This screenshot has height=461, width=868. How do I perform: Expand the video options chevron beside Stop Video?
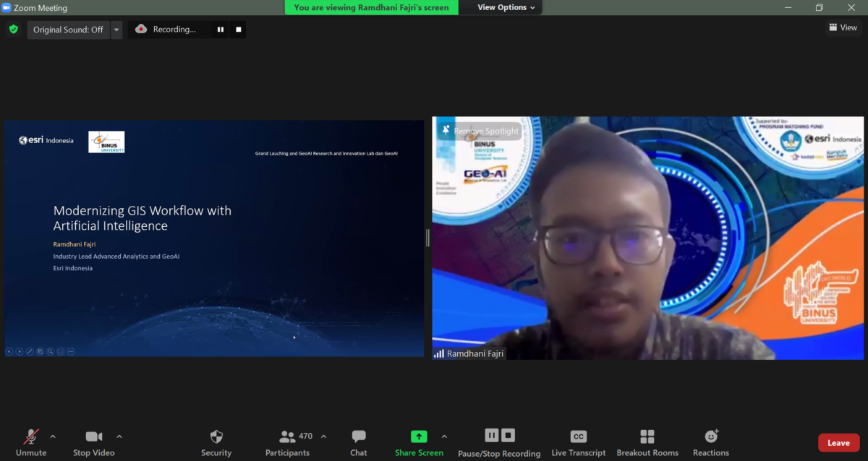point(119,436)
